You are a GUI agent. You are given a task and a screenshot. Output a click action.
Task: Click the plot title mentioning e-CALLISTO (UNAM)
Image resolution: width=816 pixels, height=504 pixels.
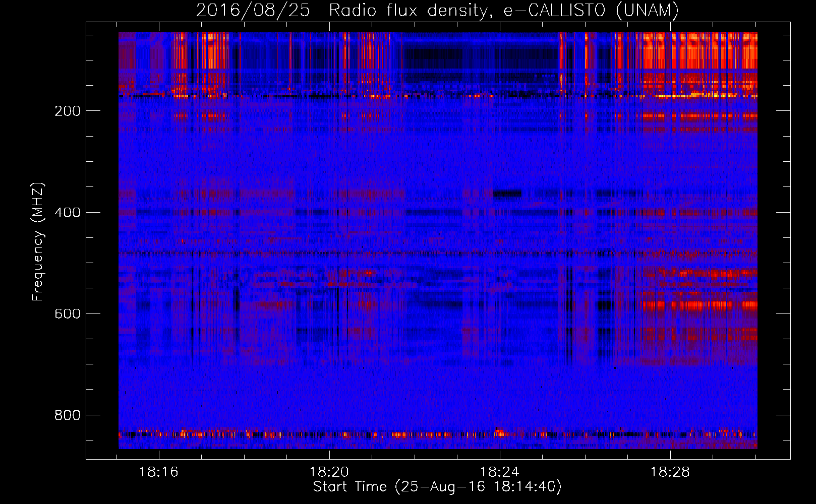click(437, 10)
